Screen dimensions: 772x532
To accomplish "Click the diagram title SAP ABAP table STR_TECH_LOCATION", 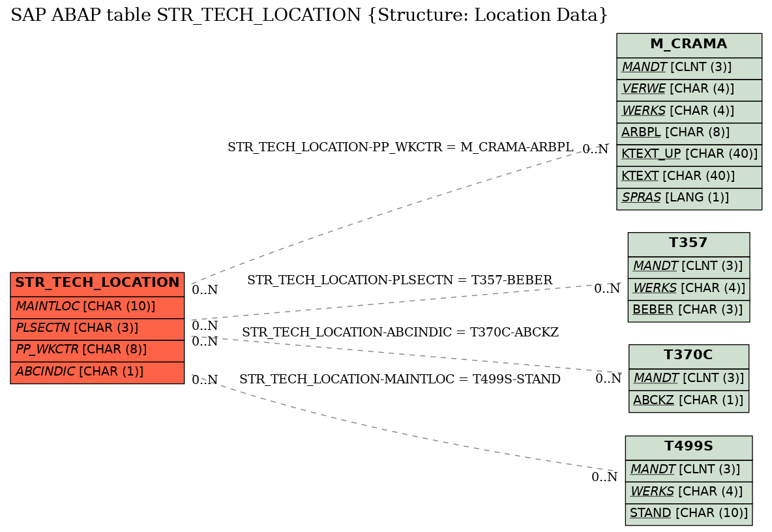I will click(309, 15).
